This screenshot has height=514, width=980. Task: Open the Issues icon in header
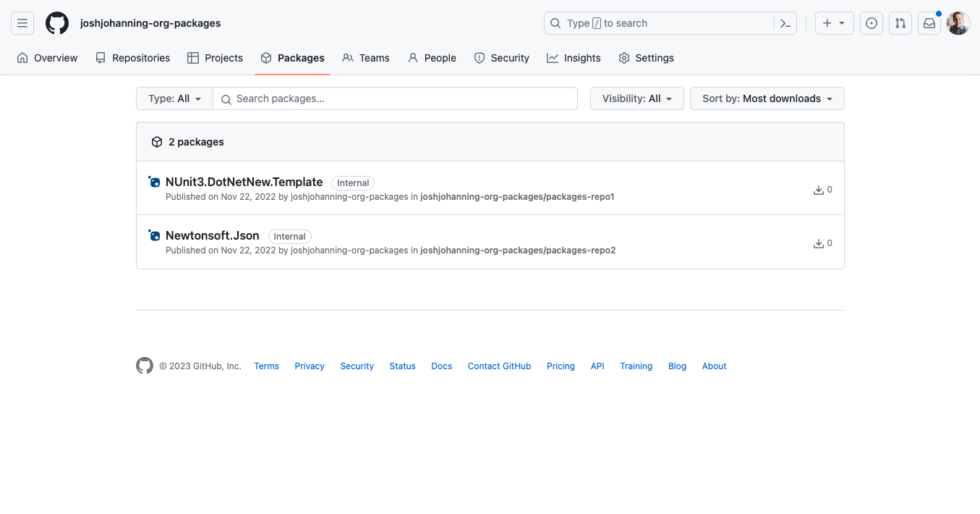pos(872,23)
